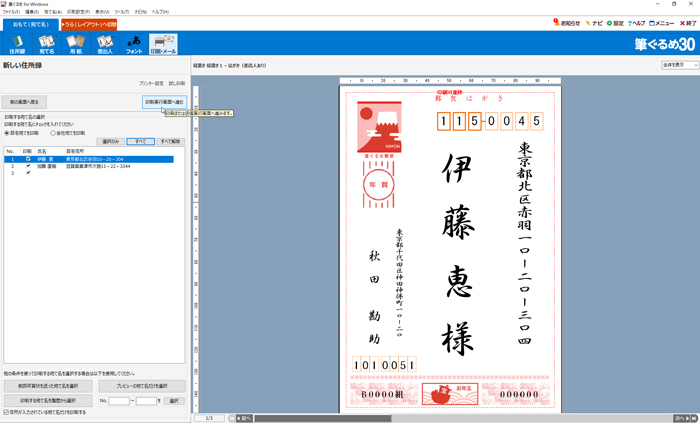Select the 会社宛て印刷 radio button
700x423 pixels.
[54, 132]
